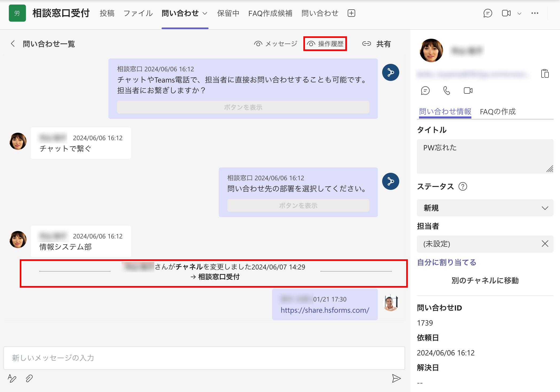The image size is (560, 392).
Task: Edit the タイトル field containing PW忘れた
Action: coord(485,156)
